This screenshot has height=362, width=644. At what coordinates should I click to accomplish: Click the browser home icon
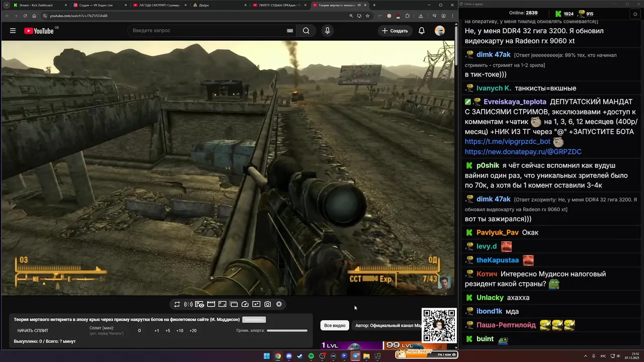click(x=34, y=16)
